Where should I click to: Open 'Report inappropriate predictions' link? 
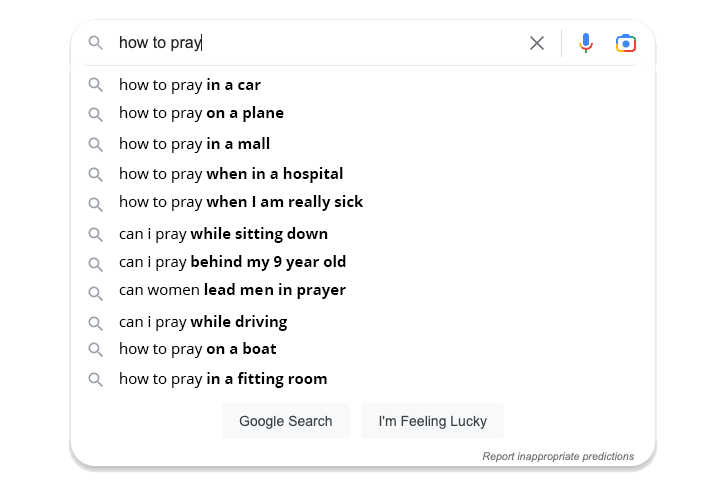coord(558,456)
